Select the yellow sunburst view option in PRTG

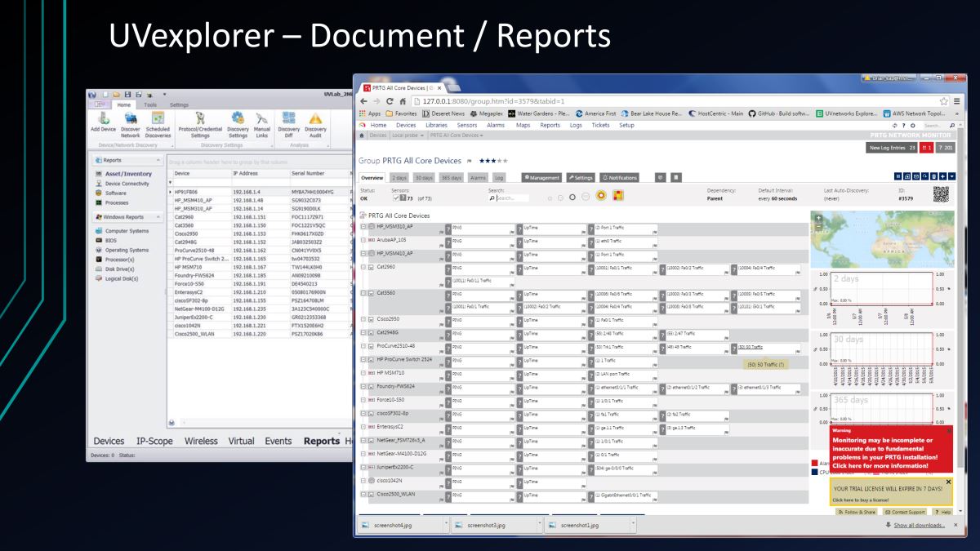[x=600, y=197]
